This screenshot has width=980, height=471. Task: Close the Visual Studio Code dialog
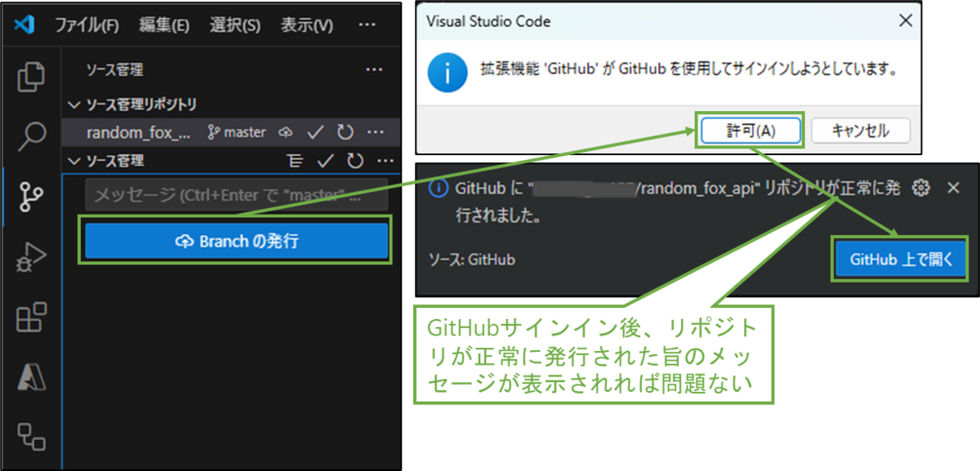906,21
